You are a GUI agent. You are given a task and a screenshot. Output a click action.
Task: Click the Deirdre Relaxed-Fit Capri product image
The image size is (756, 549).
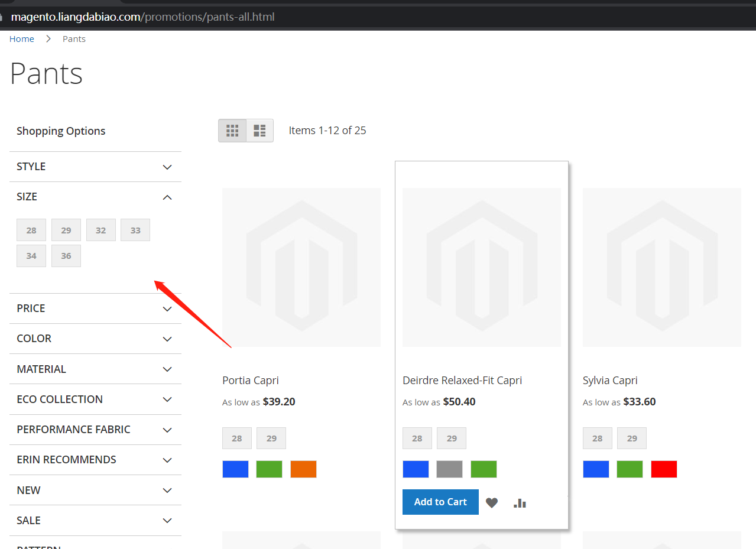[x=482, y=267]
